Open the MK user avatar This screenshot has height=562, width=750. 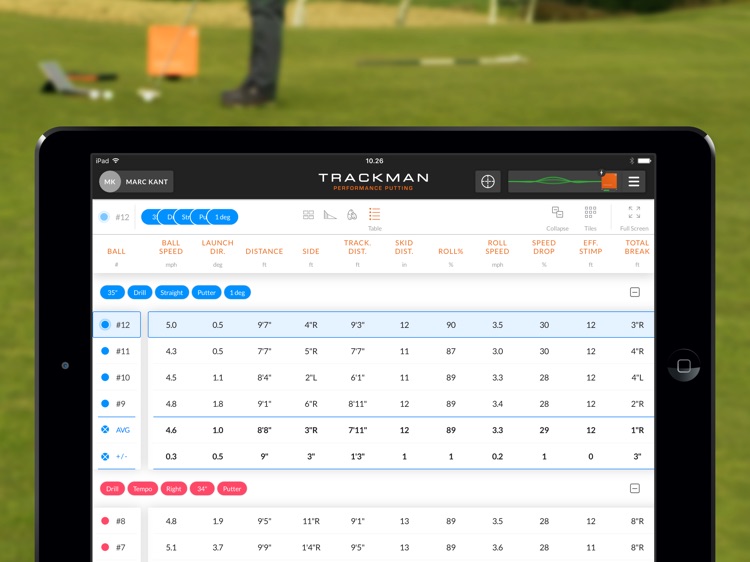coord(110,182)
